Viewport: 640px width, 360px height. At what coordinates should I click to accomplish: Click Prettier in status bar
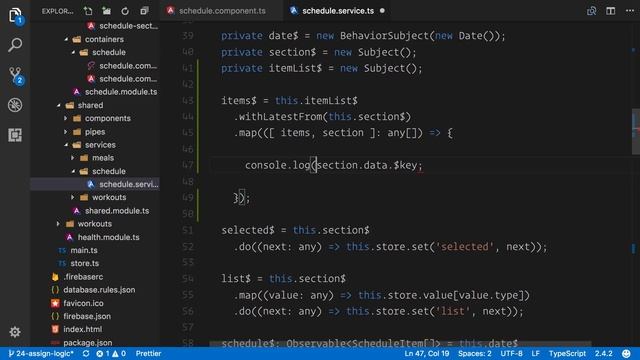148,353
